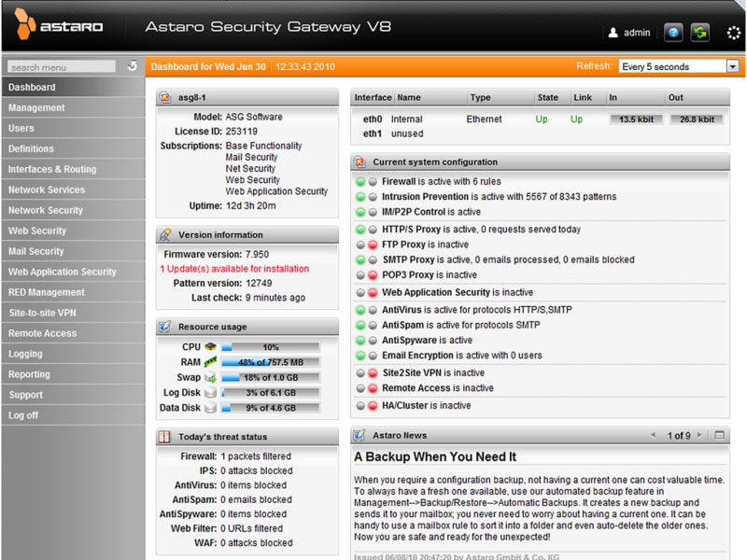
Task: Expand the Remote Access menu
Action: click(74, 333)
